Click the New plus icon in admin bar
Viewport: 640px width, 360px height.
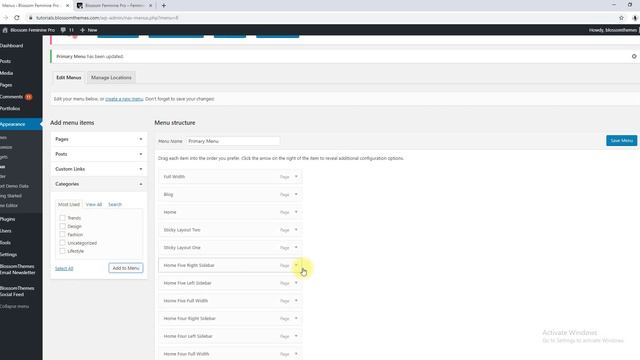[82, 30]
